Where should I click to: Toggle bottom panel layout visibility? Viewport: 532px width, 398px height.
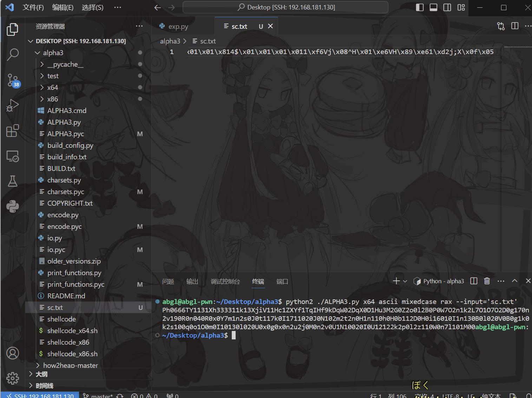(x=433, y=7)
